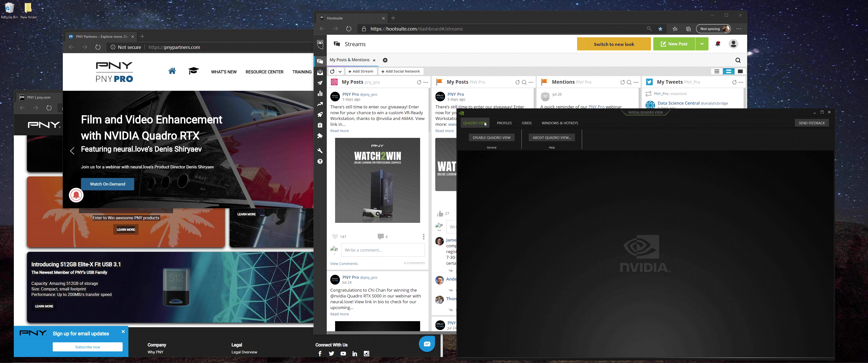Switch to compact stream view
Image resolution: width=868 pixels, height=363 pixels.
(717, 71)
